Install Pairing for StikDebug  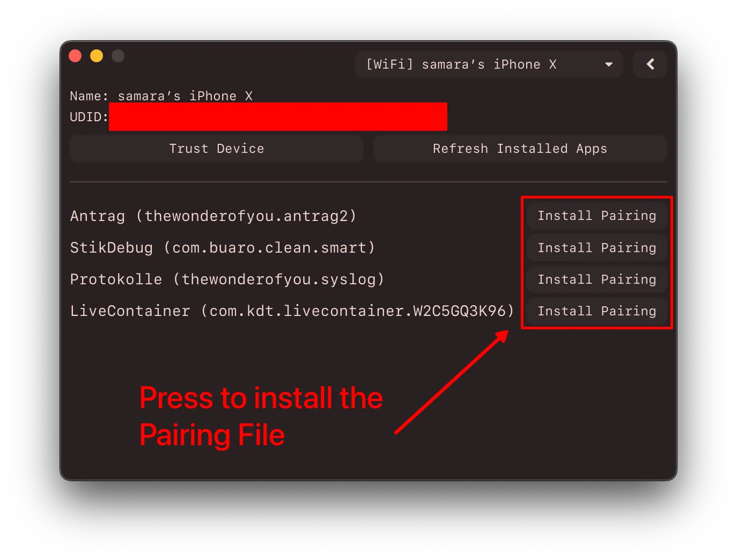(596, 247)
